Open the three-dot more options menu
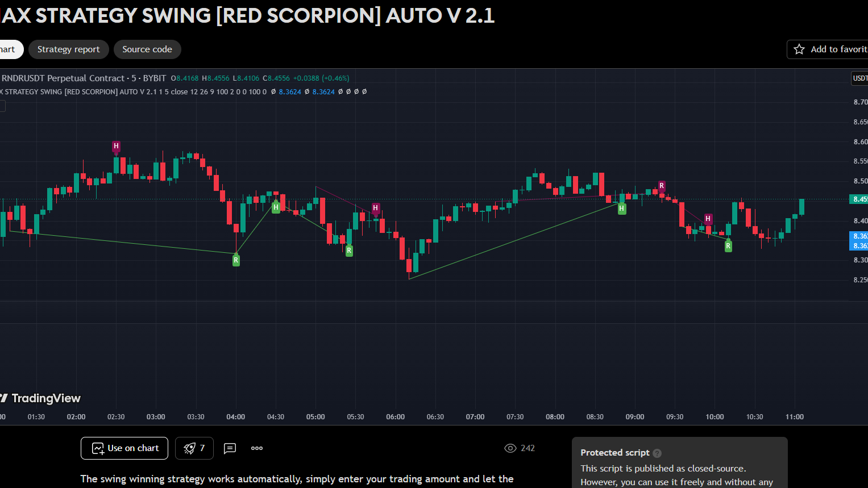The image size is (868, 488). tap(257, 448)
